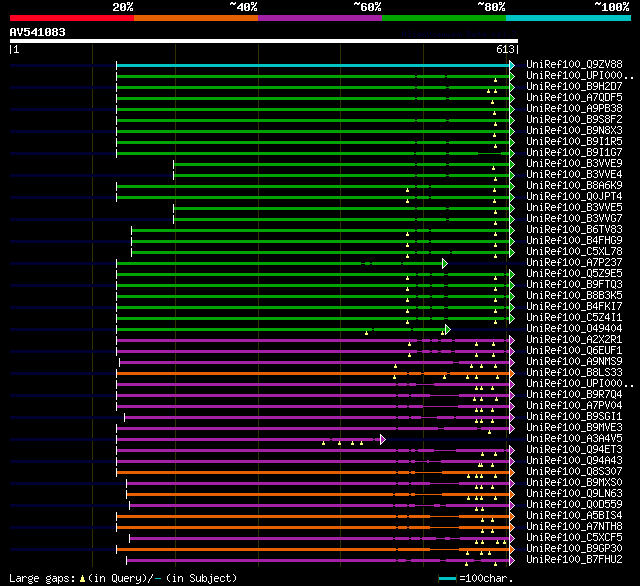Select the label UniRef100_B9I1G7
The height and width of the screenshot is (586, 640).
(x=574, y=153)
